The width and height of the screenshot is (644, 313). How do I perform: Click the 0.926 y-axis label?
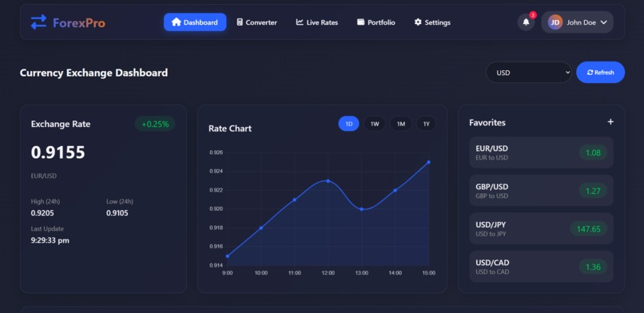(216, 153)
